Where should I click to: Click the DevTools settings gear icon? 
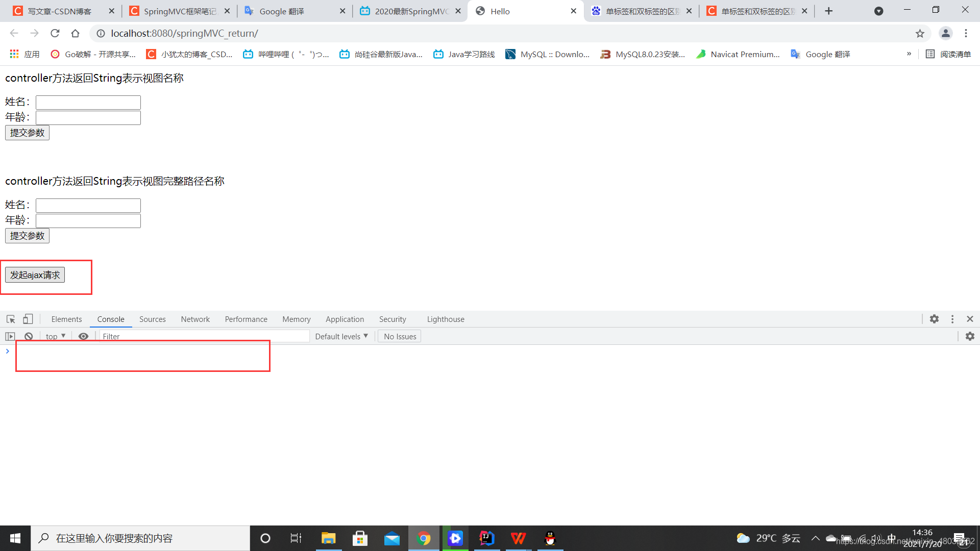pyautogui.click(x=934, y=319)
